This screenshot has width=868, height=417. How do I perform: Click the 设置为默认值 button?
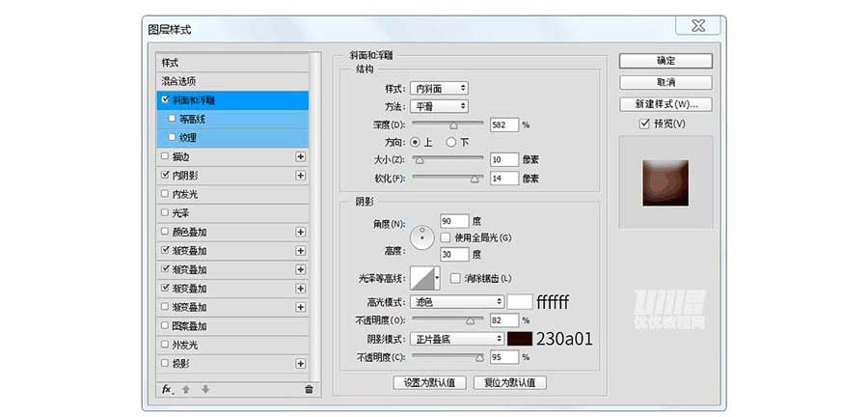(429, 382)
